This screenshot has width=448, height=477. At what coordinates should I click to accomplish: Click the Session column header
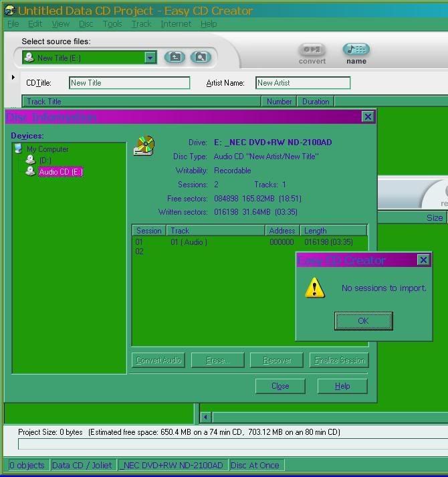tap(149, 231)
